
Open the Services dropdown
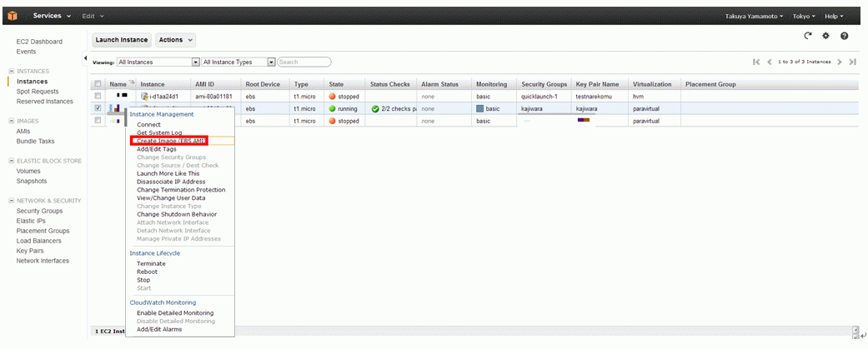[52, 16]
